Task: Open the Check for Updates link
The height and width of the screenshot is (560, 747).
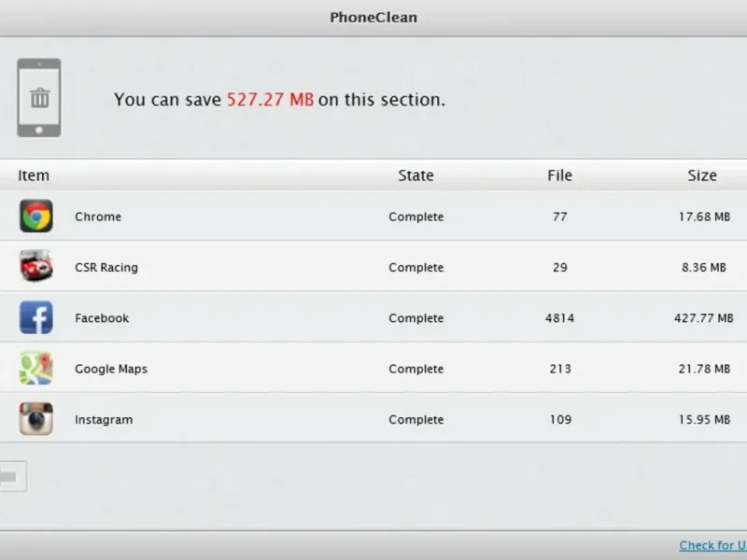Action: point(712,545)
